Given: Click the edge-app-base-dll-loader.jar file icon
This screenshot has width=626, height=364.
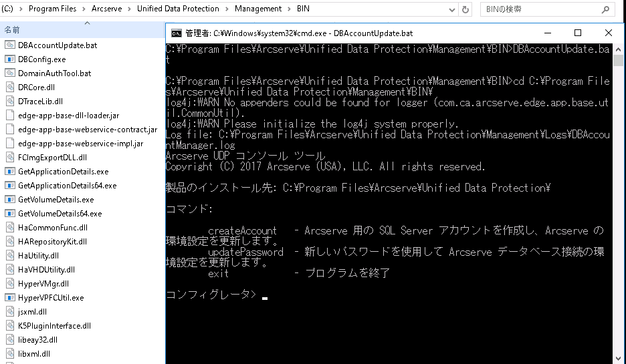Looking at the screenshot, I should click(x=10, y=116).
